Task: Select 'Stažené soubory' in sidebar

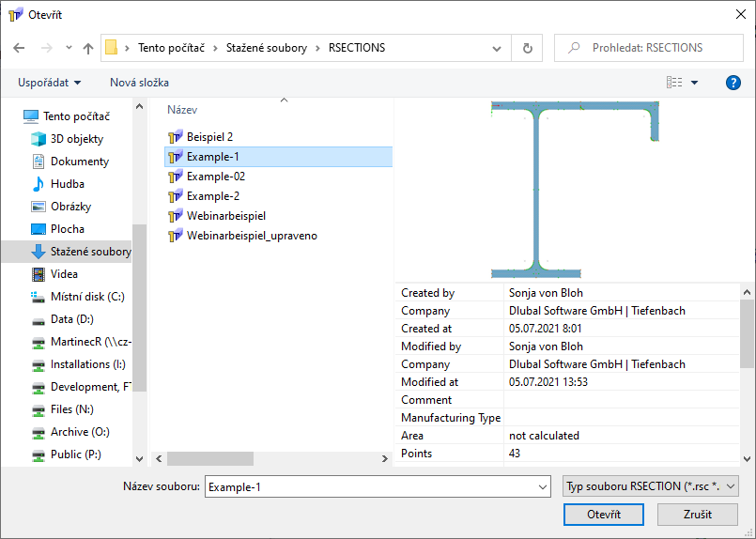Action: point(68,252)
